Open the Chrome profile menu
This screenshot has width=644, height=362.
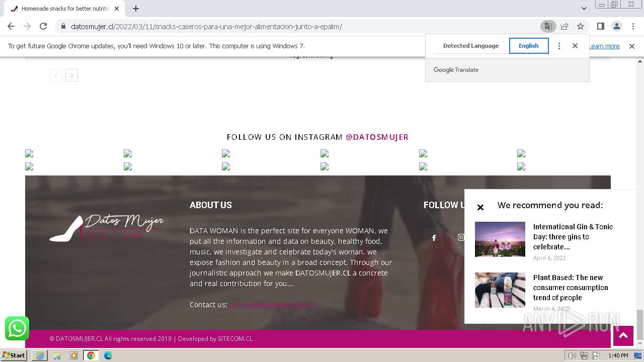point(616,26)
